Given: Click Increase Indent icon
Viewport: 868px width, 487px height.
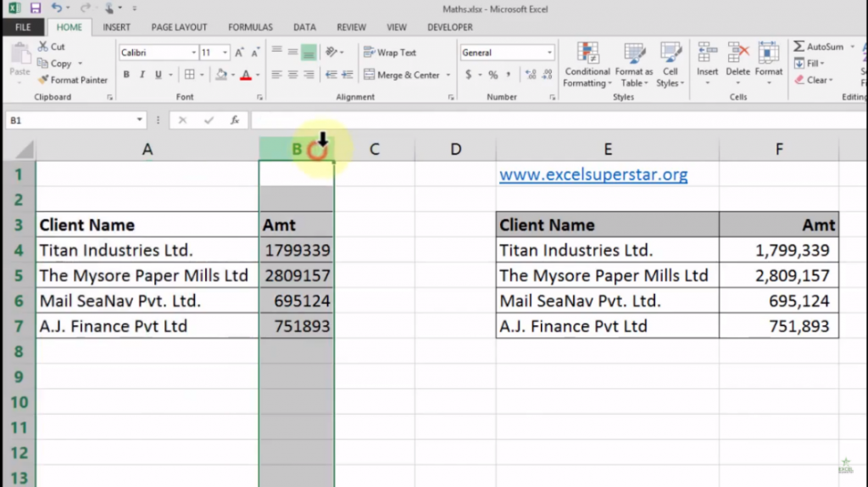Looking at the screenshot, I should (348, 75).
